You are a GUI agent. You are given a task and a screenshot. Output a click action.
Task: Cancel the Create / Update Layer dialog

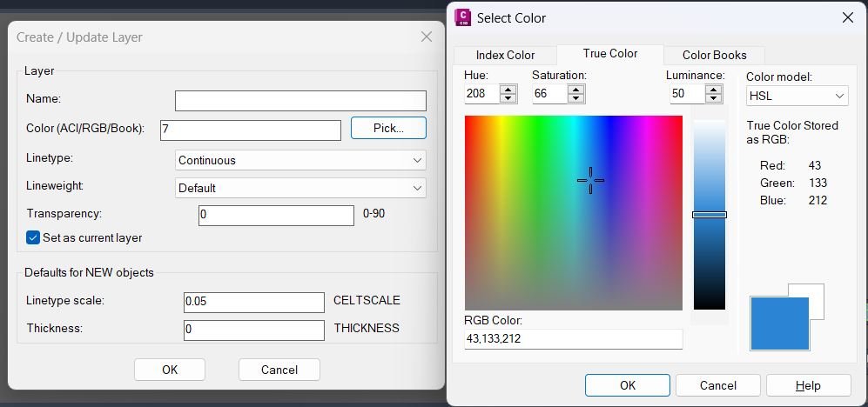[279, 370]
